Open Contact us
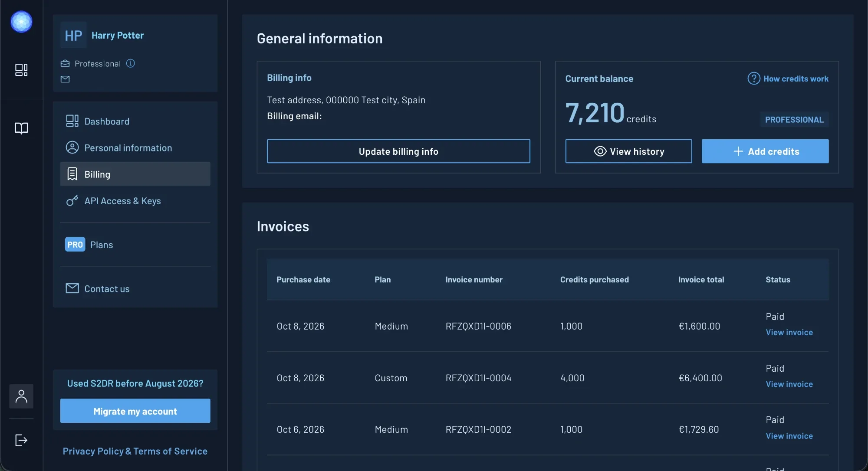868x471 pixels. click(135, 288)
